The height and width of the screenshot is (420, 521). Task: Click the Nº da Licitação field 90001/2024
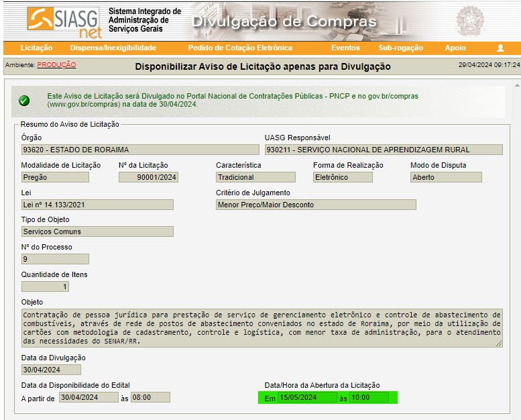(149, 177)
